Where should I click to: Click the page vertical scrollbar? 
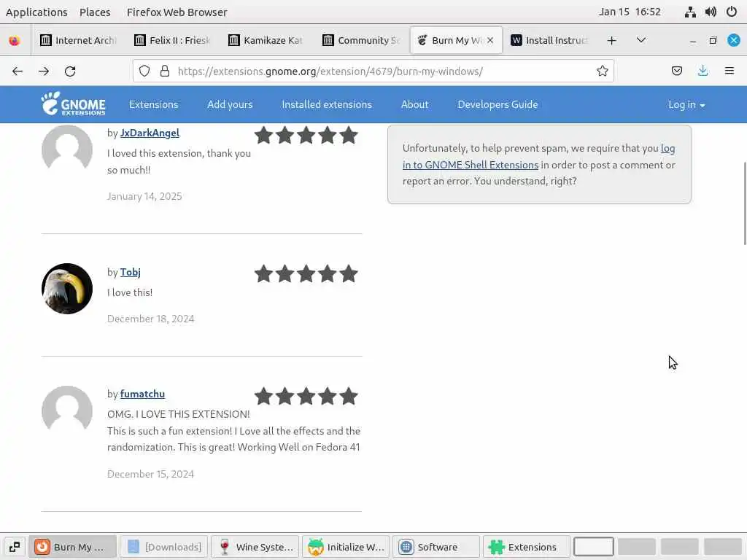pos(743,203)
